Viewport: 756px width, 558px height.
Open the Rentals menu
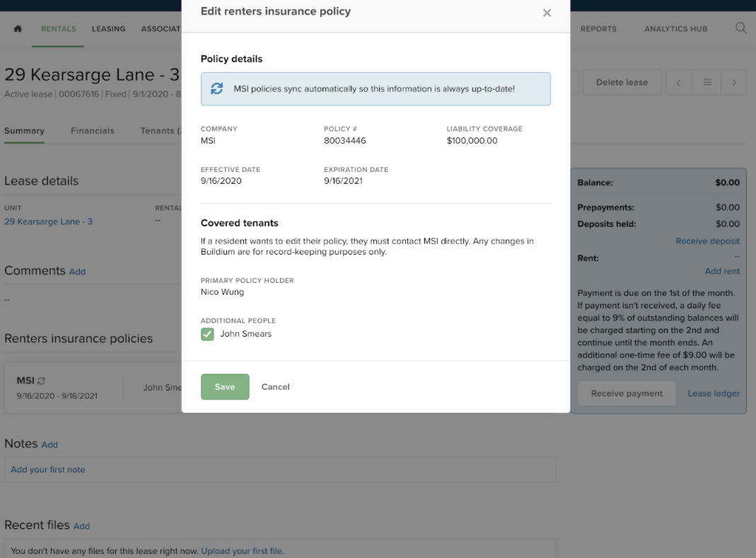58,29
